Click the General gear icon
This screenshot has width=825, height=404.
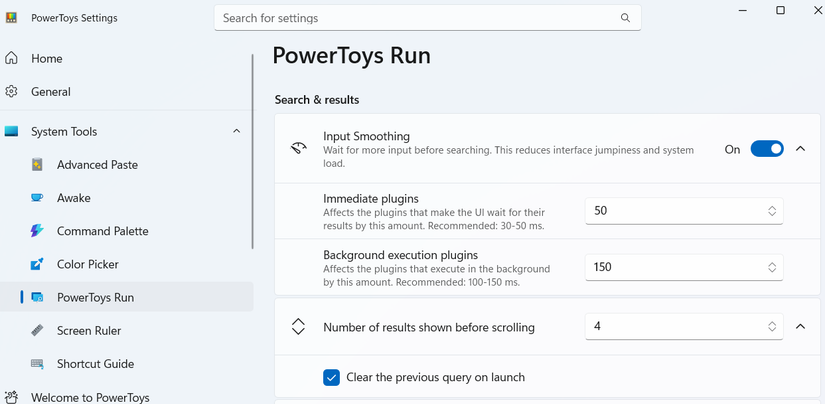11,92
